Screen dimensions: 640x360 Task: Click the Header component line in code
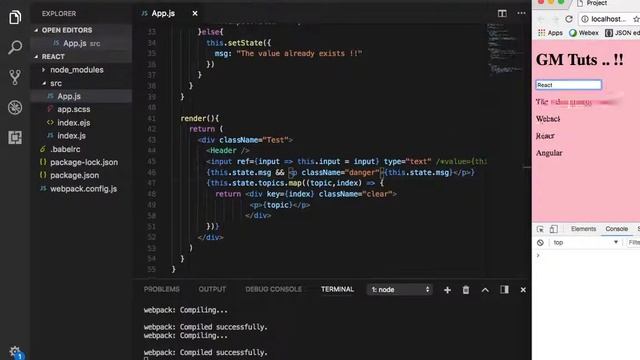coord(227,151)
